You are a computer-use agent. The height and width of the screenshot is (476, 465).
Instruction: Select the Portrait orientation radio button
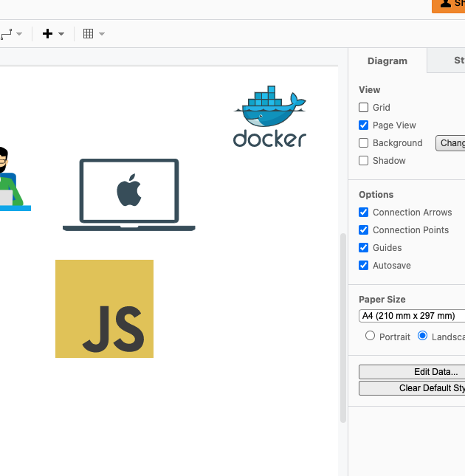370,336
